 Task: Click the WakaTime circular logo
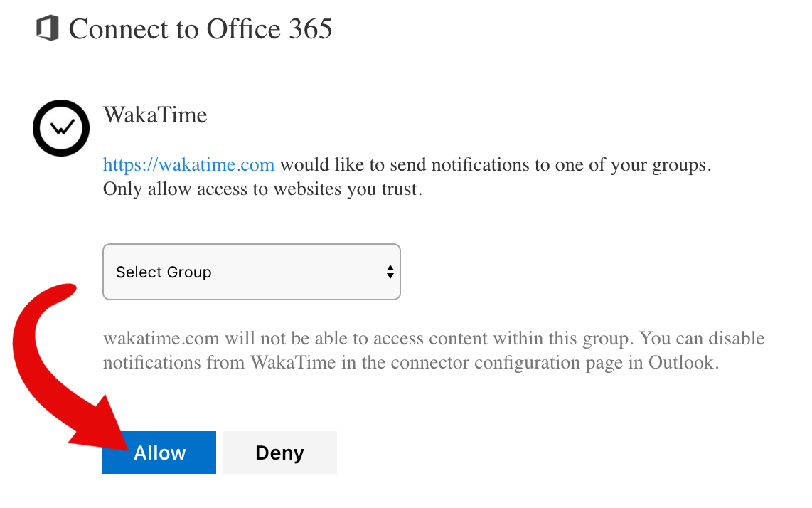61,128
